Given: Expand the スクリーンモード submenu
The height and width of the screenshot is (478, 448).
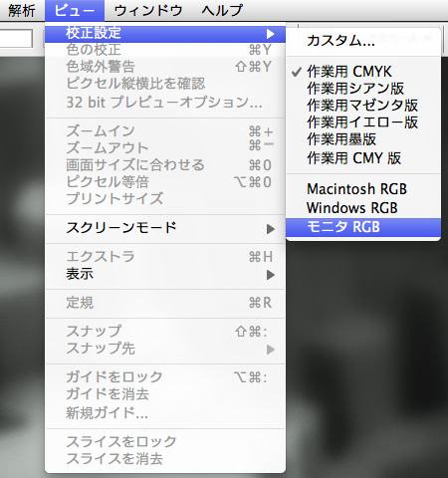Looking at the screenshot, I should click(x=165, y=228).
